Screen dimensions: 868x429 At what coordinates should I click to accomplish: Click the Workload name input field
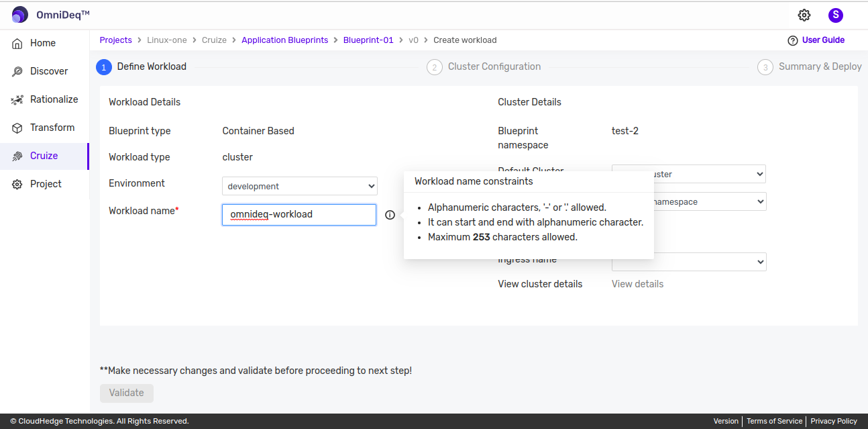pyautogui.click(x=299, y=215)
